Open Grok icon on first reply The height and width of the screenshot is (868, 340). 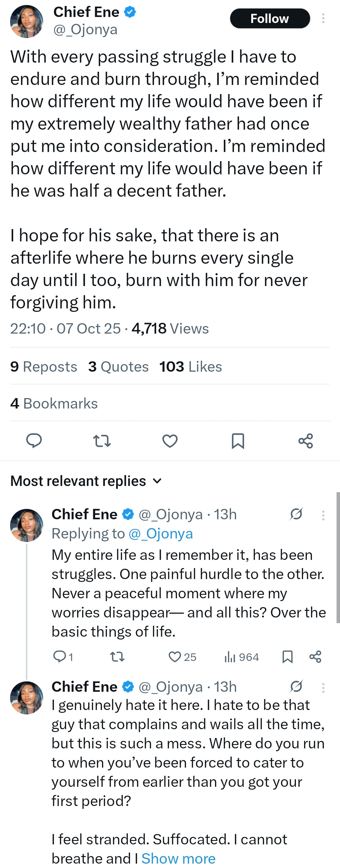296,514
